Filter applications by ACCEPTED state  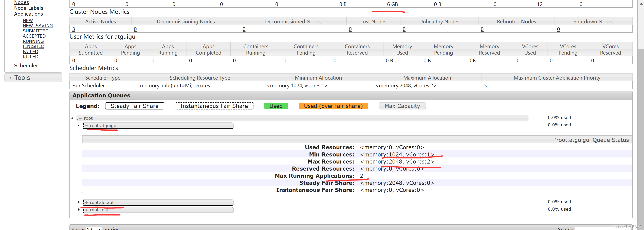34,36
